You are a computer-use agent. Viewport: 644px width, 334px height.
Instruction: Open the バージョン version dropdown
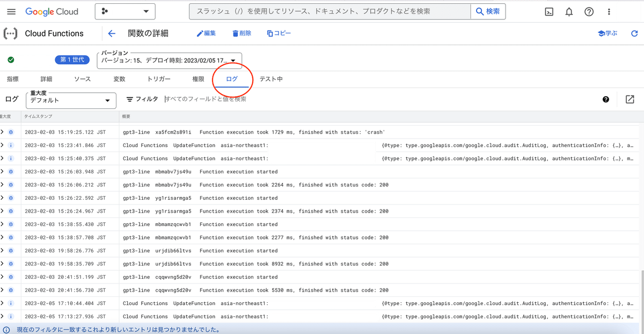coord(170,60)
